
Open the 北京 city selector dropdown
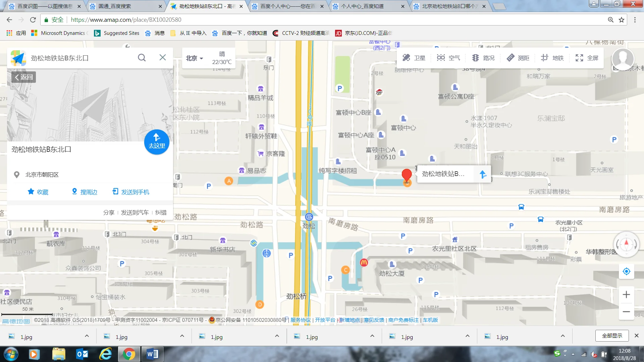[x=194, y=58]
